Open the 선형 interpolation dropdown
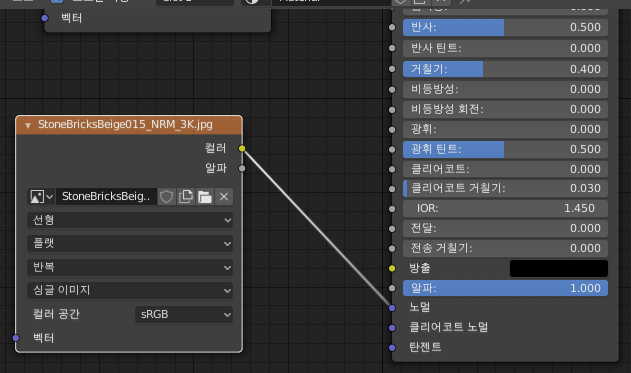Screen dimensions: 631x373 pyautogui.click(x=130, y=220)
